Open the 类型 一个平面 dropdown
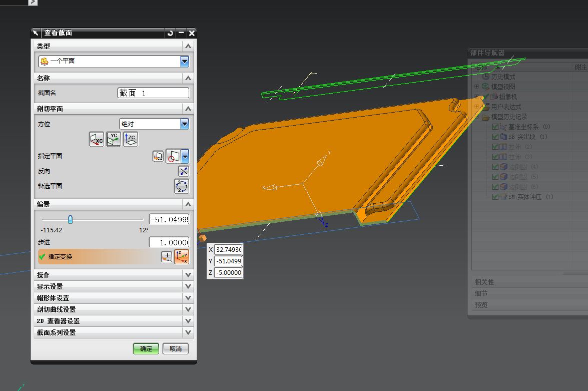 point(185,61)
